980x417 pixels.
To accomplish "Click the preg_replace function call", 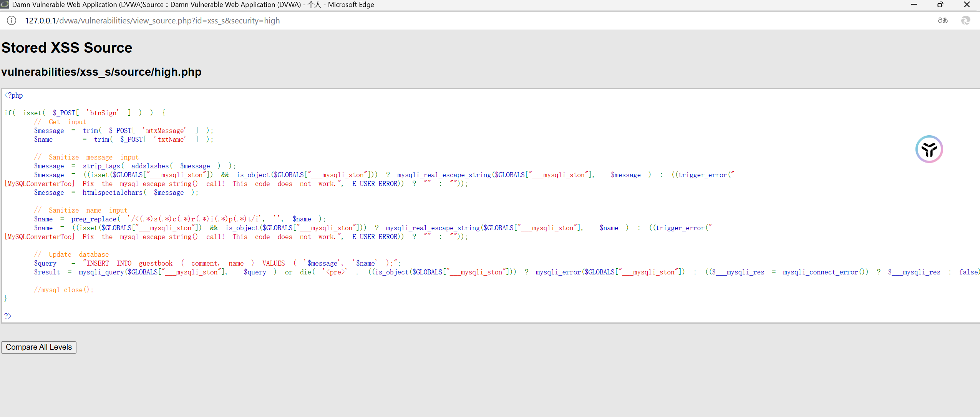I will click(94, 219).
